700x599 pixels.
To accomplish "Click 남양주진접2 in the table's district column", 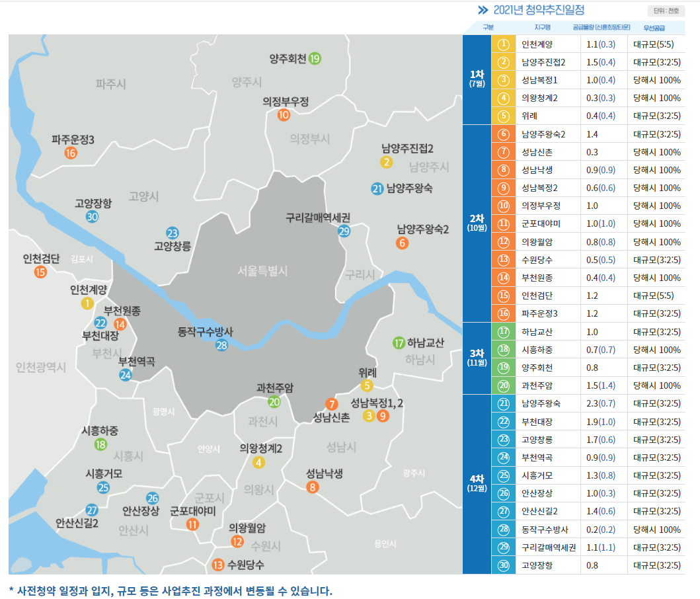I will pyautogui.click(x=543, y=62).
